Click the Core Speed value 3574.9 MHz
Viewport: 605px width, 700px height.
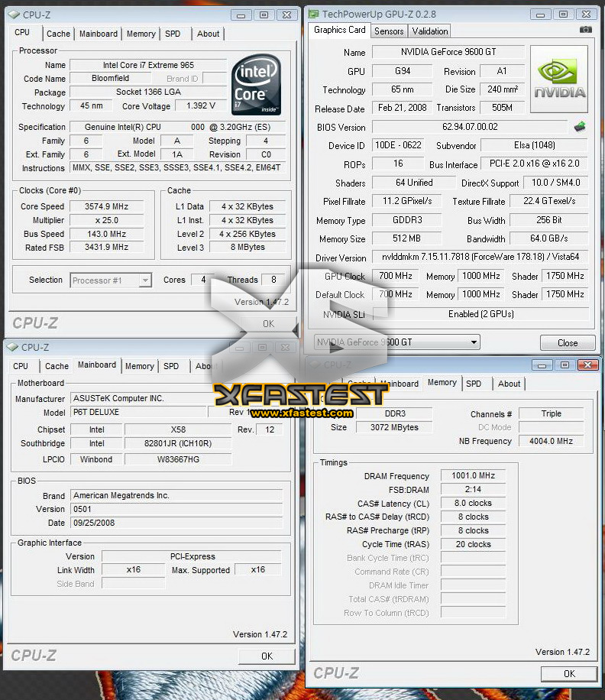(x=107, y=206)
